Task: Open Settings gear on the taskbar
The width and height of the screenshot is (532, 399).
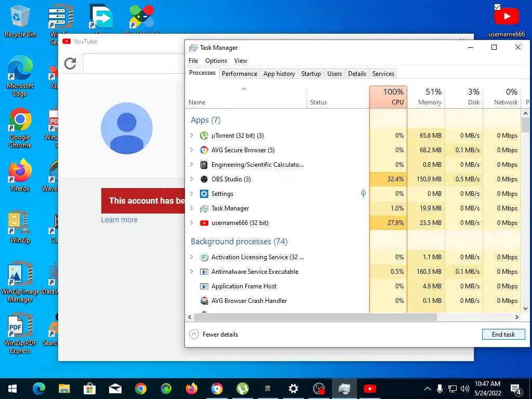Action: [x=293, y=389]
